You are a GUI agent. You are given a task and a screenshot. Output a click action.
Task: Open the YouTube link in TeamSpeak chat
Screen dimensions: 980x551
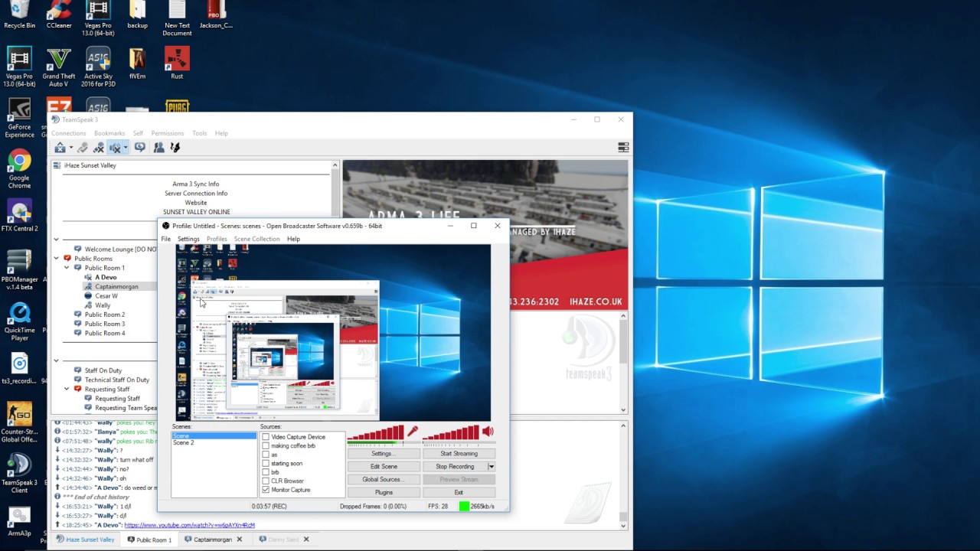(x=189, y=525)
